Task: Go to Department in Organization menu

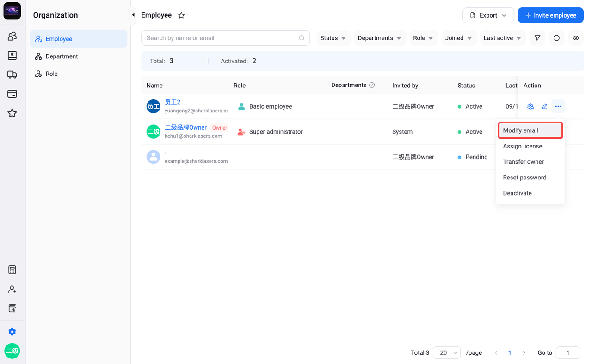Action: tap(78, 56)
